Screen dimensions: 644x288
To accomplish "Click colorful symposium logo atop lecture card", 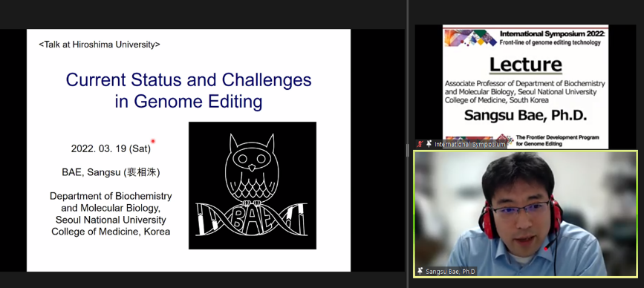I will click(x=471, y=38).
